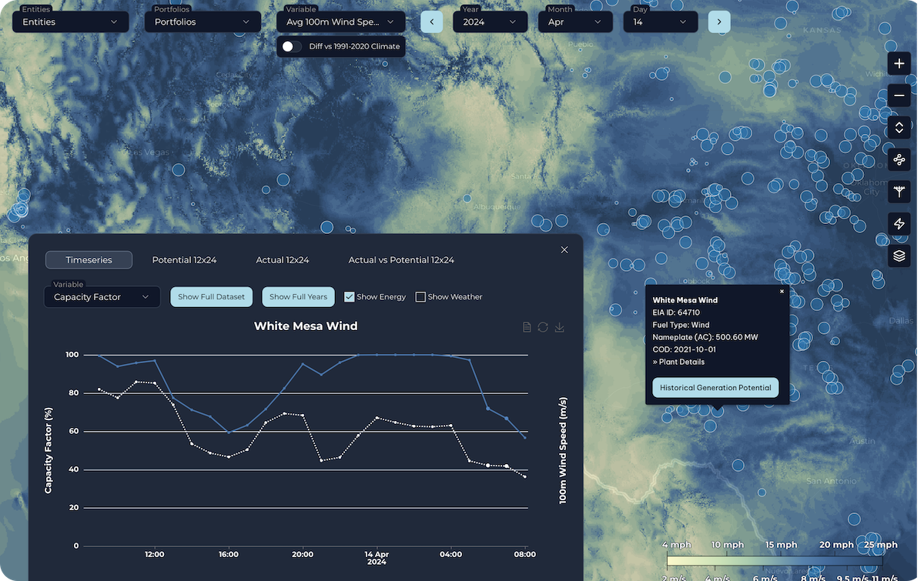Click the transmission tower icon on map toolbar
This screenshot has height=581, width=924.
(x=899, y=192)
